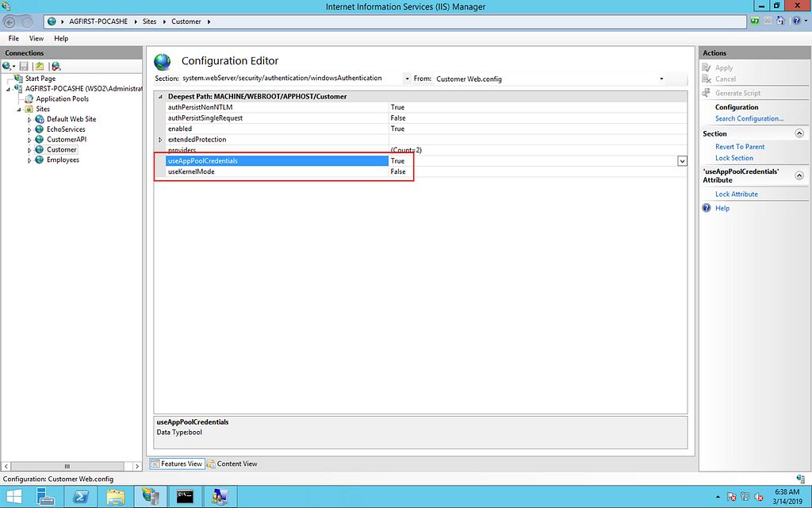Click Lock Section link
The width and height of the screenshot is (812, 508).
[x=733, y=158]
